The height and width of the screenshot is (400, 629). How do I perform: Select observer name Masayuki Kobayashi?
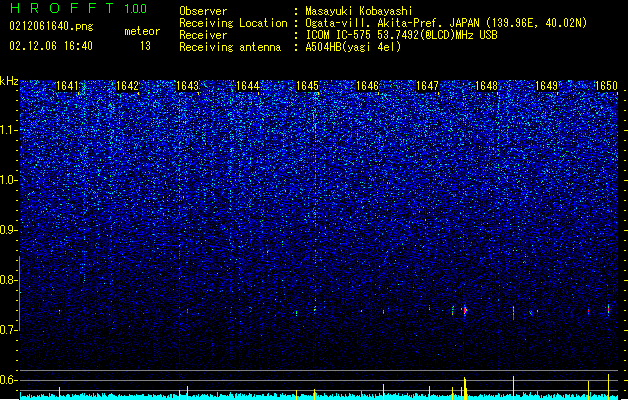(359, 11)
